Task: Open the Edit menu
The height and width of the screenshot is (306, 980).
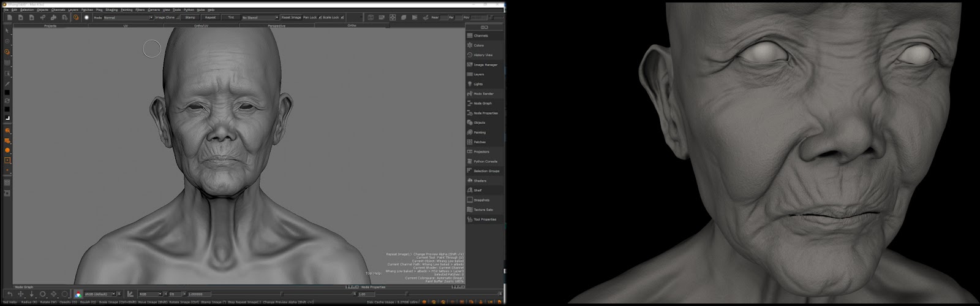Action: tap(14, 10)
